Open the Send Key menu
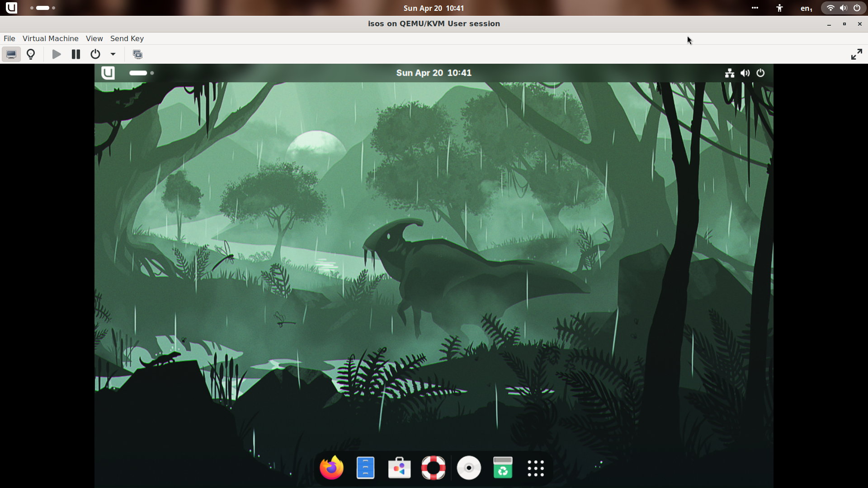Screen dimensions: 868x488 click(127, 38)
